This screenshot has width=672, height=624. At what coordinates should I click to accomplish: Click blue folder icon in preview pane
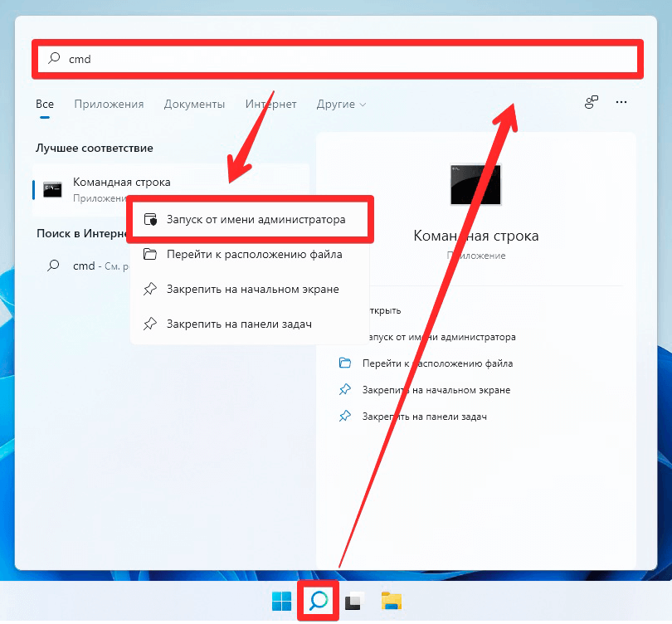(345, 363)
